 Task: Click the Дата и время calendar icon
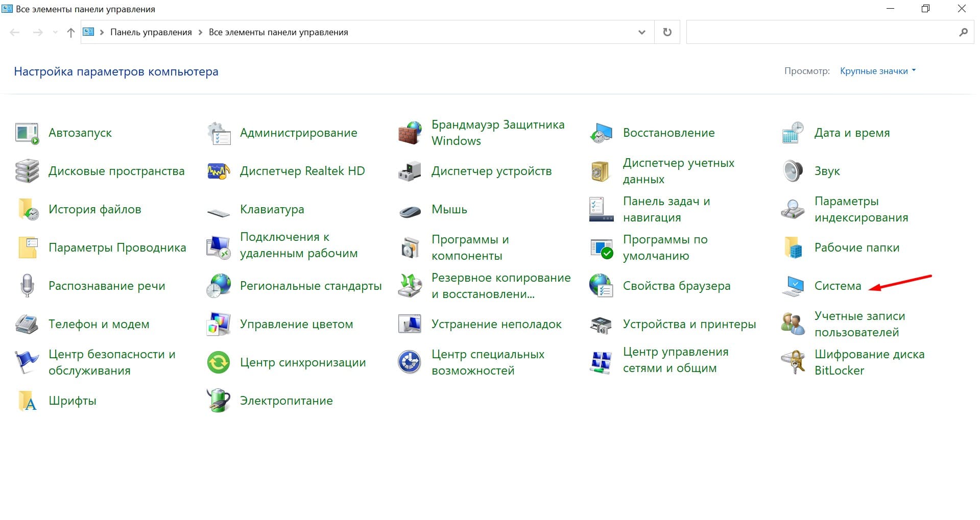point(793,133)
